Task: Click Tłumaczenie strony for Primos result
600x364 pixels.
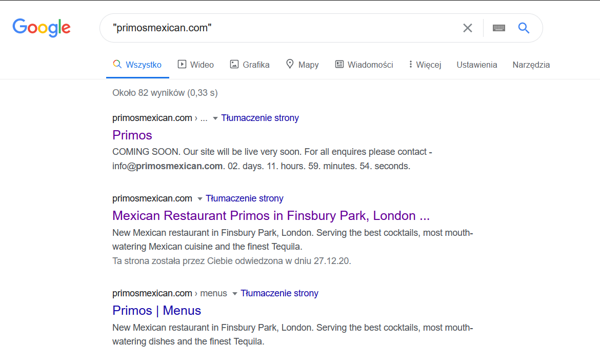Action: 260,118
